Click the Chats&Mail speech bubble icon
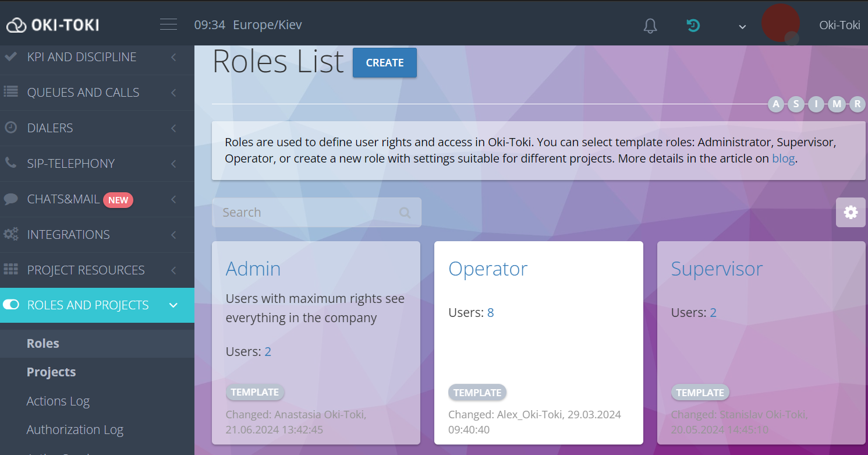The image size is (868, 455). pos(10,199)
